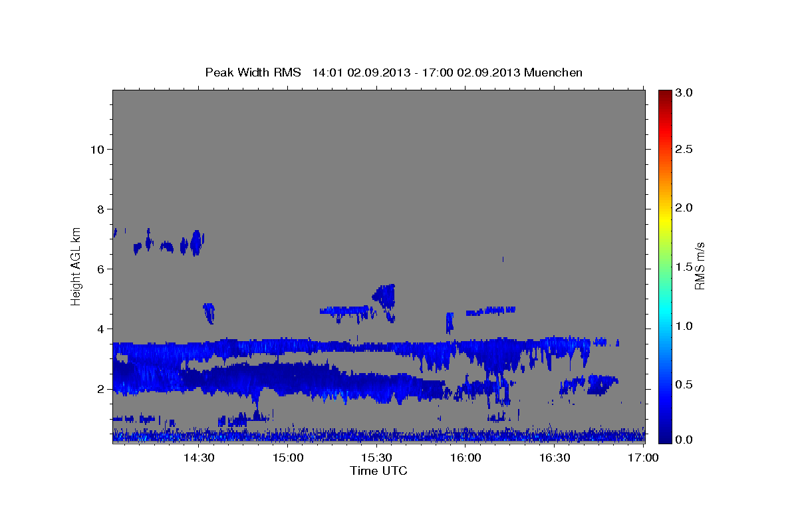Click the 15:30 time tick label

[x=376, y=458]
